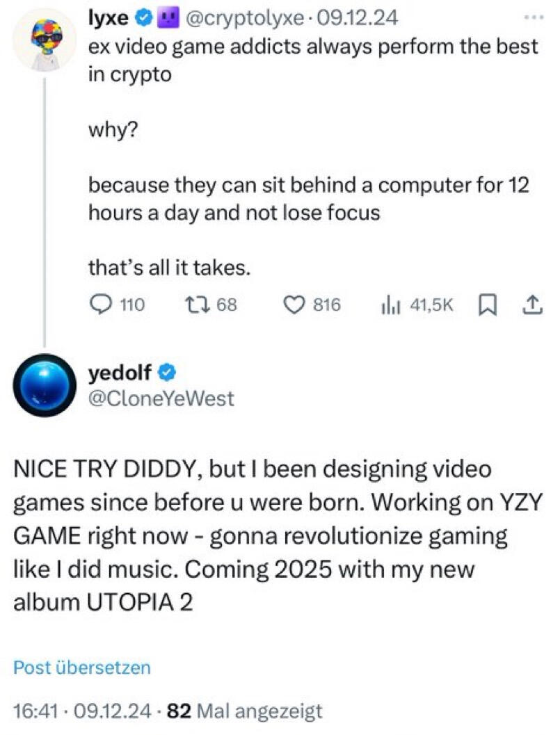Click the 82 Mal angezeigt view count
This screenshot has height=735, width=560.
click(x=244, y=711)
